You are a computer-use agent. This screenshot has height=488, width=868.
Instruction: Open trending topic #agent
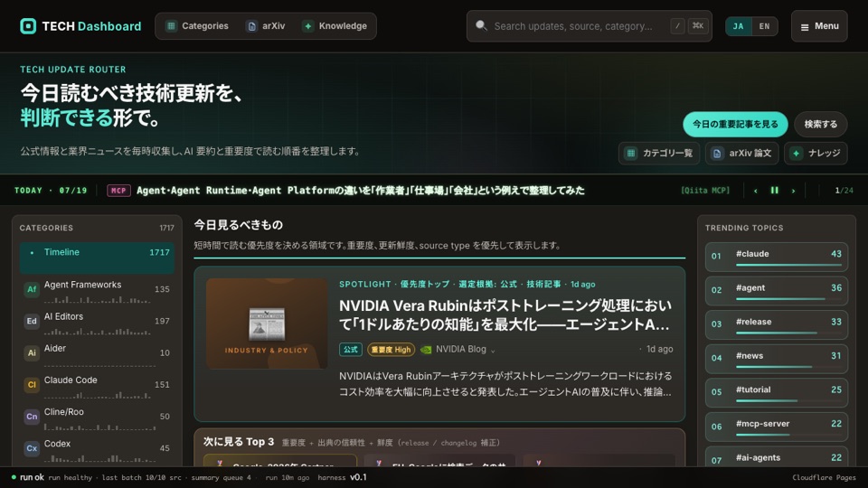[x=776, y=291]
